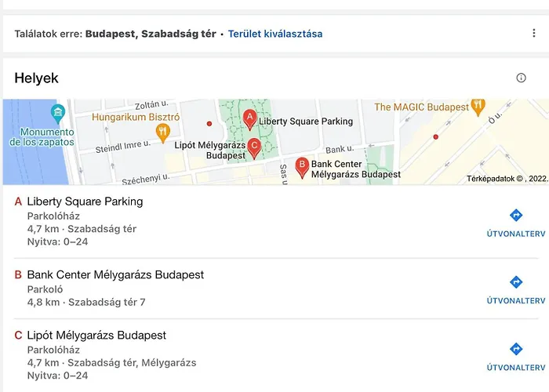Click the small red dot below MAGIC Budapest
549x392 pixels.
435,137
